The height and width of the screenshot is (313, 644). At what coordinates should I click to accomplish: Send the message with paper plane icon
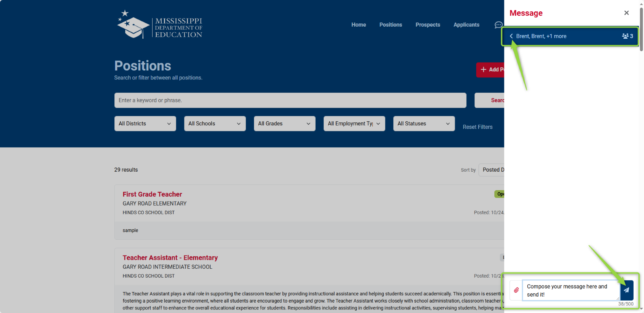[x=627, y=290]
